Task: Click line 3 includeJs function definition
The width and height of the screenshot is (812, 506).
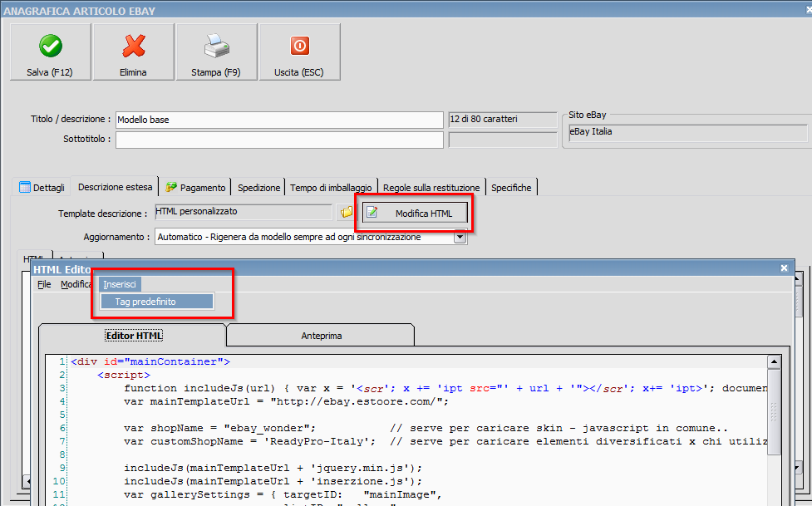Action: 445,388
